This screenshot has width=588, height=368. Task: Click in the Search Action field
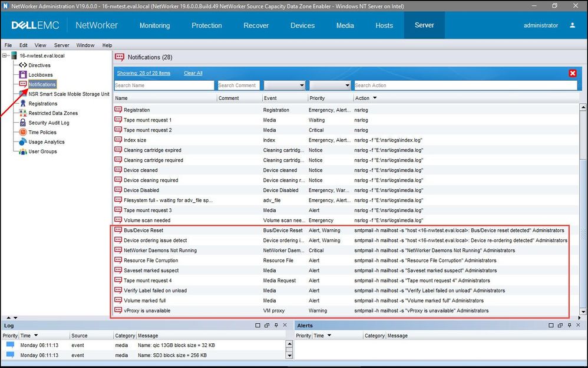coord(465,86)
